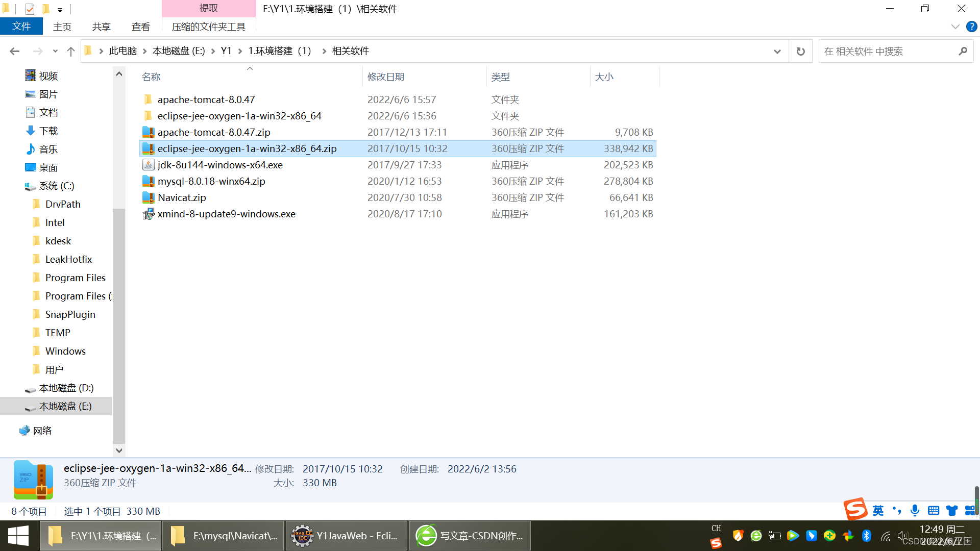980x551 pixels.
Task: Refresh the 相关软件 folder view
Action: point(800,51)
